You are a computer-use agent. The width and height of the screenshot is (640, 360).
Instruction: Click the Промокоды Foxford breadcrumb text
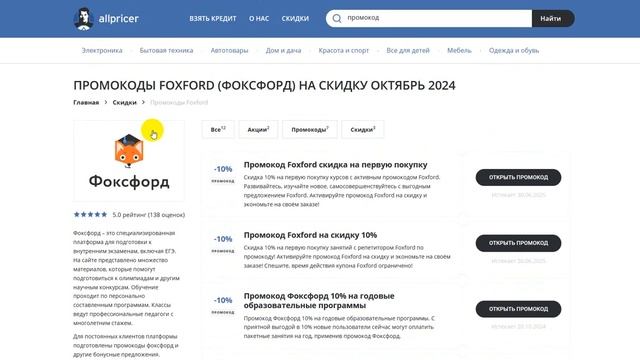179,102
